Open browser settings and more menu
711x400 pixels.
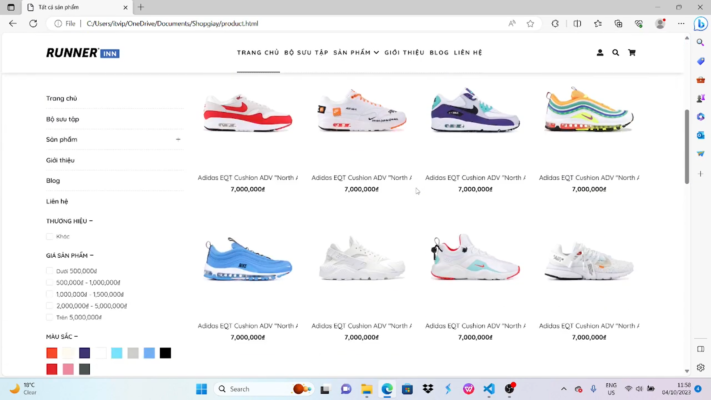point(681,24)
